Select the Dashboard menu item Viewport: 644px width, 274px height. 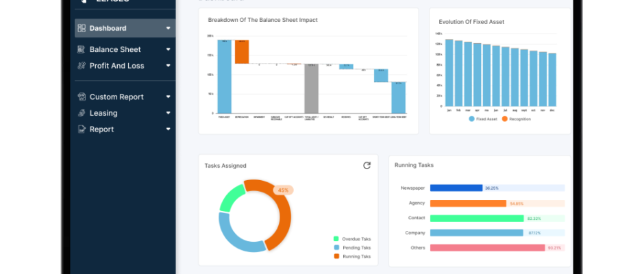125,28
